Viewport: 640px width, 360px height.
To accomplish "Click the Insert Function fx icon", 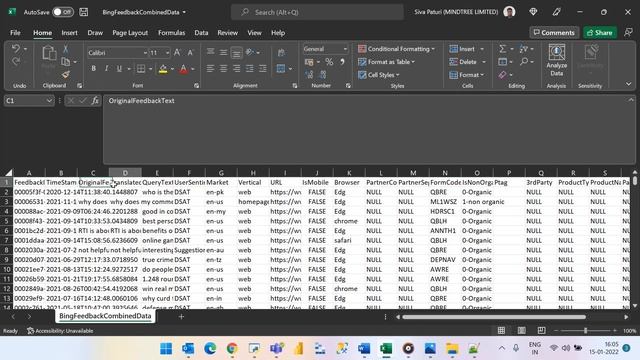I will (x=95, y=100).
